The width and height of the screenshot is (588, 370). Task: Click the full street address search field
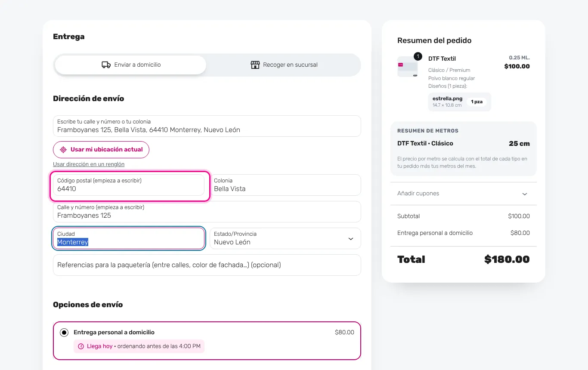point(207,126)
